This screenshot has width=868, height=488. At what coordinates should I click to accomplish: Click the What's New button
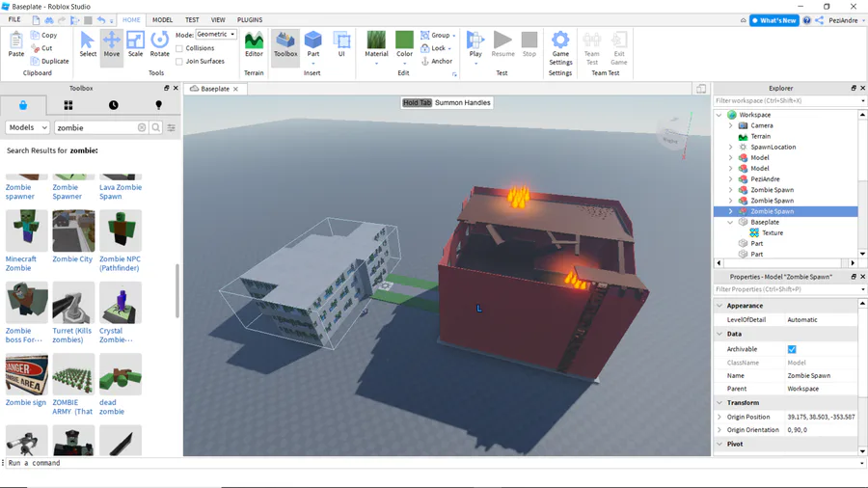[773, 20]
